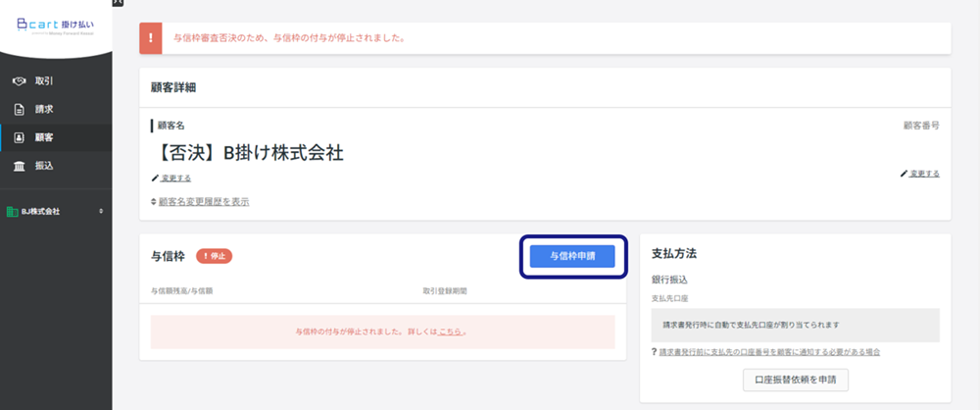
Task: Collapse the sidebar with the top toggle
Action: click(119, 3)
